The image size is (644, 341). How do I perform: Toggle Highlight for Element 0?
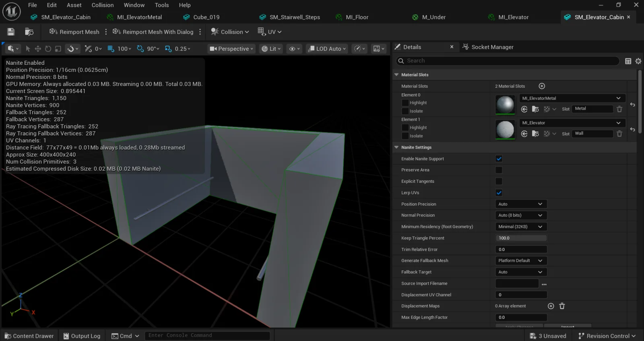pyautogui.click(x=405, y=103)
